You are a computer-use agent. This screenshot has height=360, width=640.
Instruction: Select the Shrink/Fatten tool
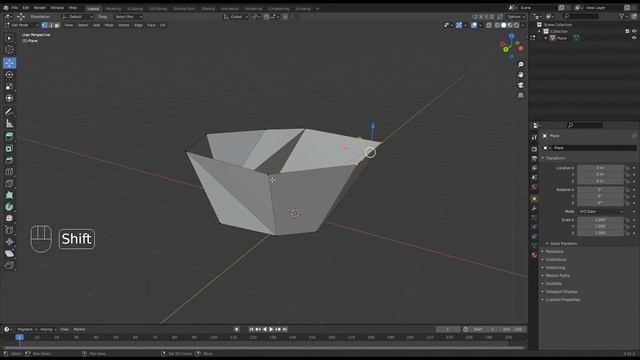9,242
